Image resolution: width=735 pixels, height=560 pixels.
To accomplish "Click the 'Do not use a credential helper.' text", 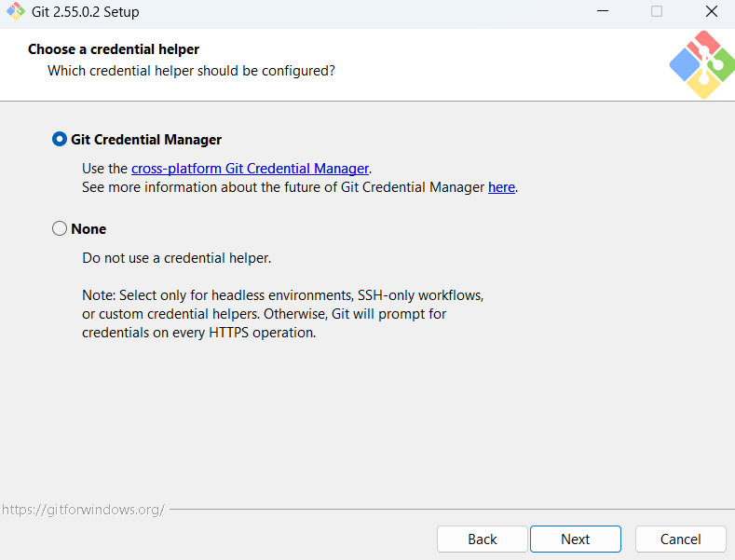I will click(177, 258).
